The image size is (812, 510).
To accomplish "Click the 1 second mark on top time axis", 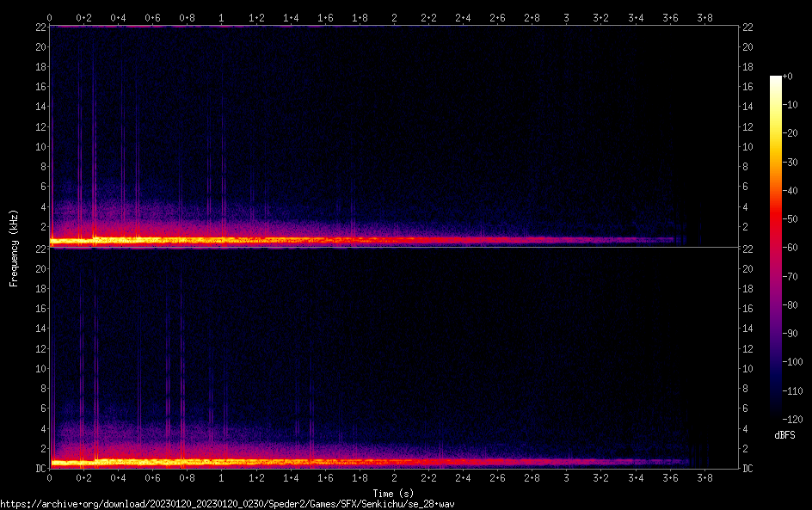I will click(222, 17).
